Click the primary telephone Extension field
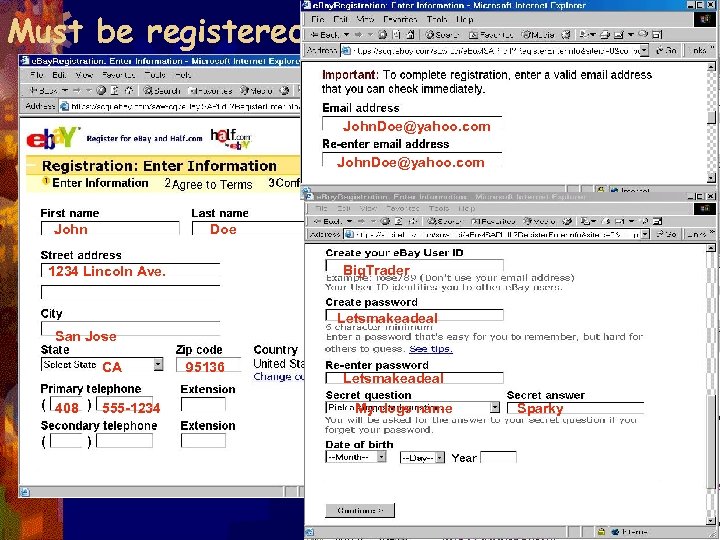This screenshot has height=540, width=720. tap(203, 405)
